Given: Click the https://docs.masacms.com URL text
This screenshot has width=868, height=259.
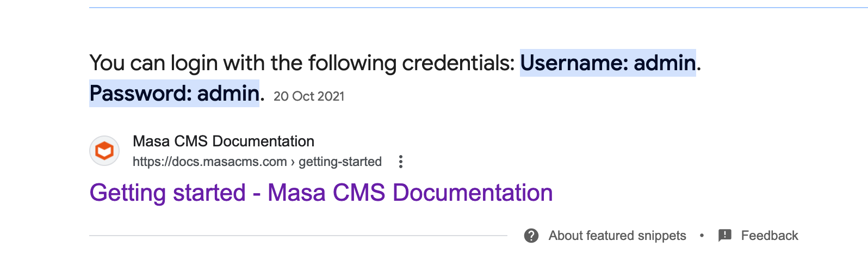Looking at the screenshot, I should (210, 162).
